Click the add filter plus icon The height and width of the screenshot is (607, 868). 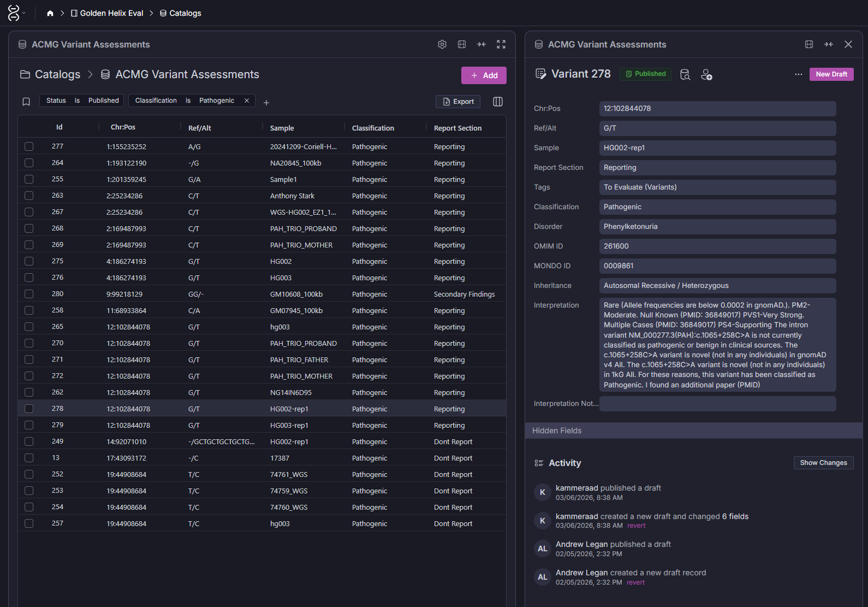point(266,103)
